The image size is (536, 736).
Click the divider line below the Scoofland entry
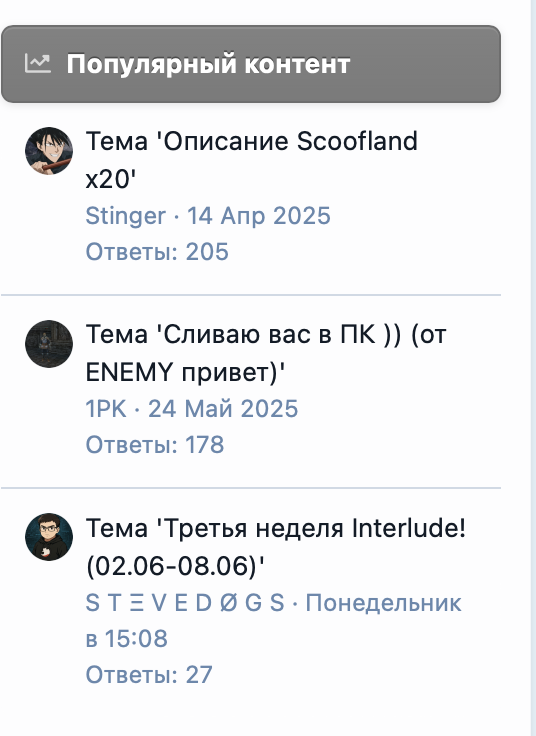[251, 295]
